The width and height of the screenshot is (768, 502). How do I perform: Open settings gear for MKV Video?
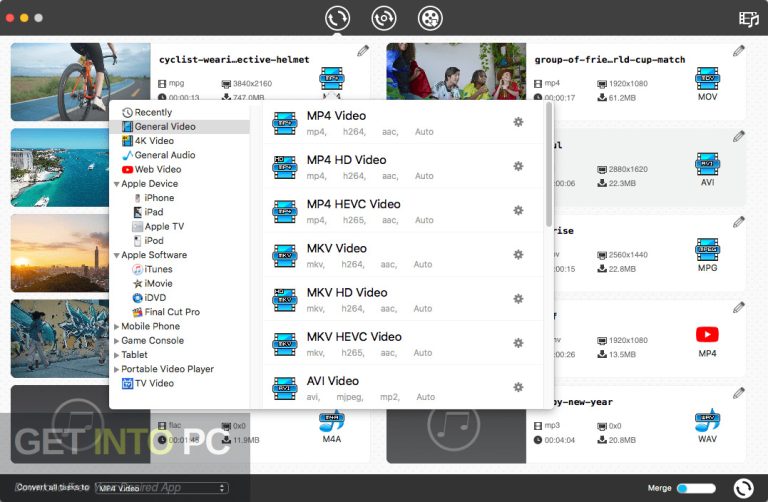click(518, 254)
